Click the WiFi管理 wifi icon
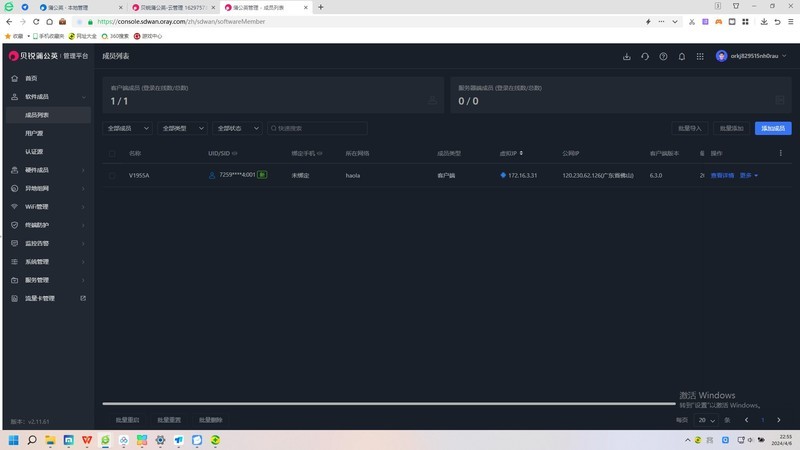 (x=14, y=207)
